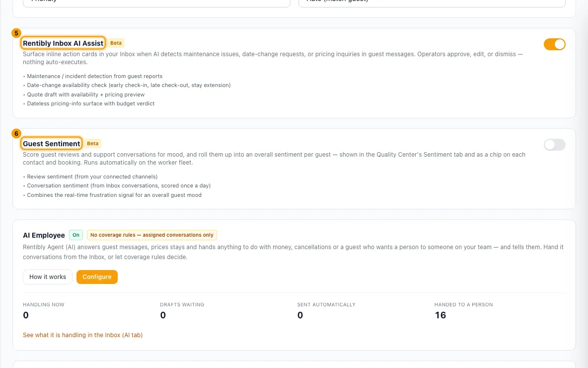
Task: Click the orange Configure button
Action: (x=97, y=277)
